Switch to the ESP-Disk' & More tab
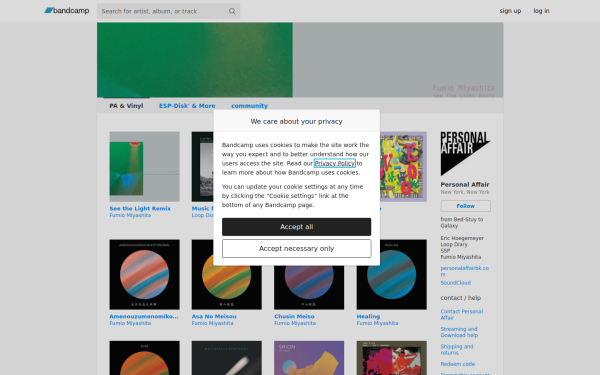This screenshot has height=375, width=600. (187, 106)
